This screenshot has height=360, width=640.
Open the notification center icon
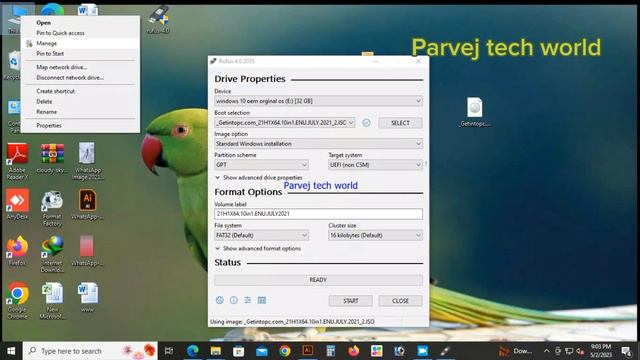coord(626,351)
